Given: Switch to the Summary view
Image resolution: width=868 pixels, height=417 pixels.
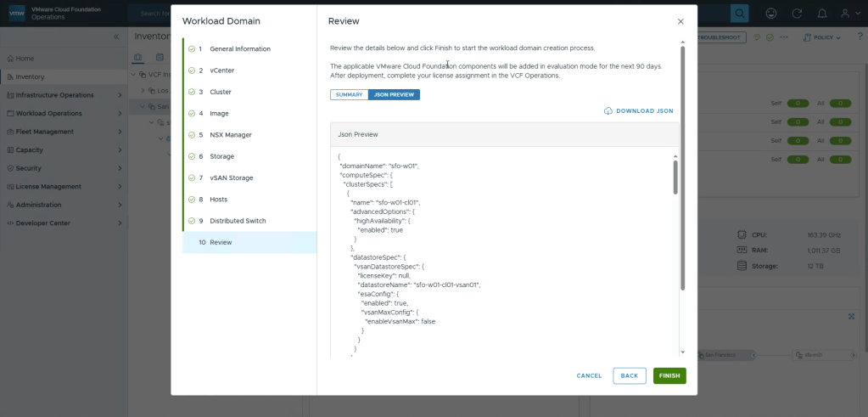Looking at the screenshot, I should click(x=349, y=94).
